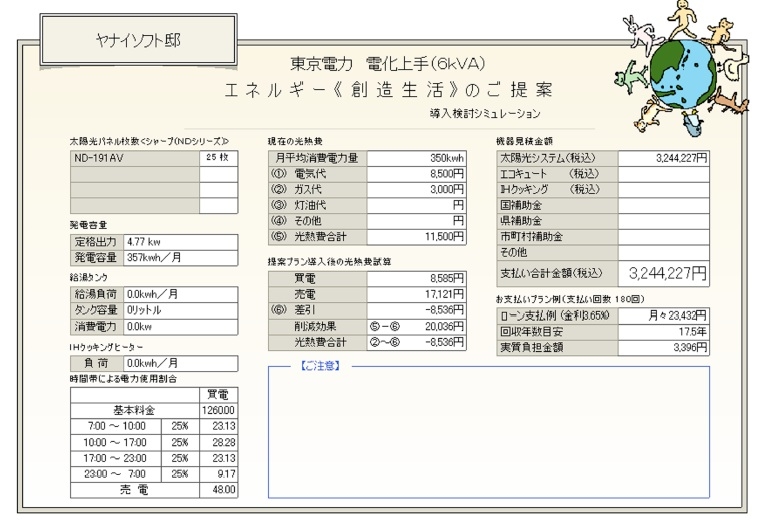Image resolution: width=758 pixels, height=522 pixels.
Task: Click the お支払いプラン例 heading
Action: pos(570,299)
